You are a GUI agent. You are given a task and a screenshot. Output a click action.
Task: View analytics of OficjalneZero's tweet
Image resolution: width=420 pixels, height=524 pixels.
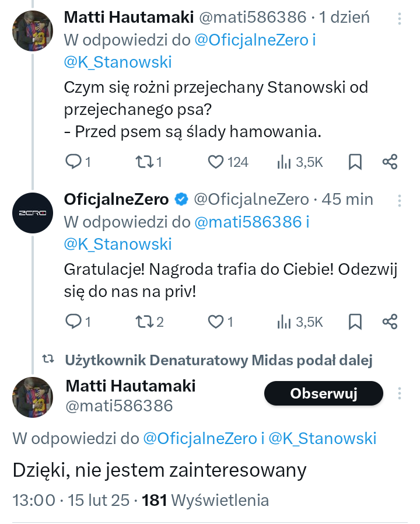click(x=300, y=321)
